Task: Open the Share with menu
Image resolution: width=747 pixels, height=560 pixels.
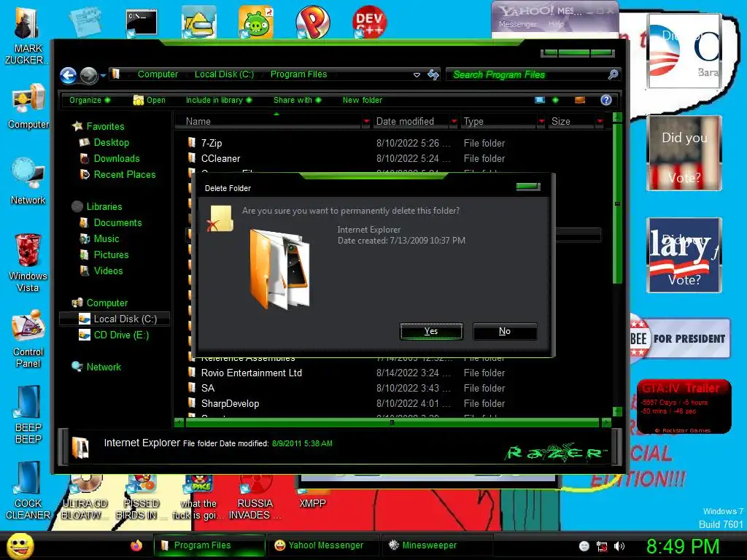Action: 298,100
